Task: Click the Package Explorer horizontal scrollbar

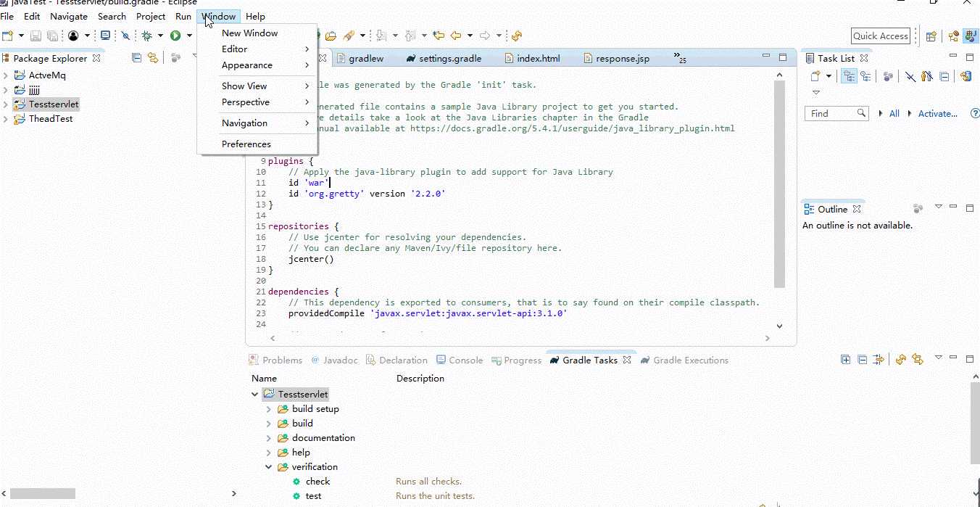Action: (43, 493)
